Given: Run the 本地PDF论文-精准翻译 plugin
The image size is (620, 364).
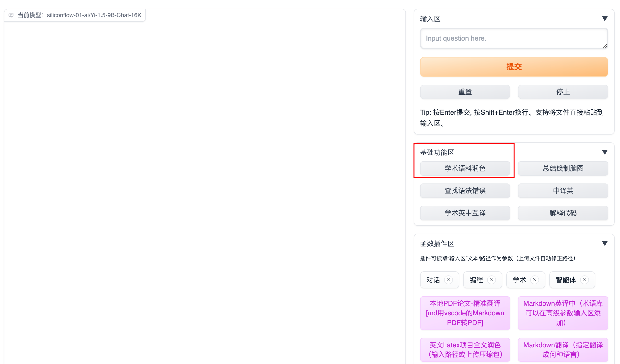Looking at the screenshot, I should [465, 313].
